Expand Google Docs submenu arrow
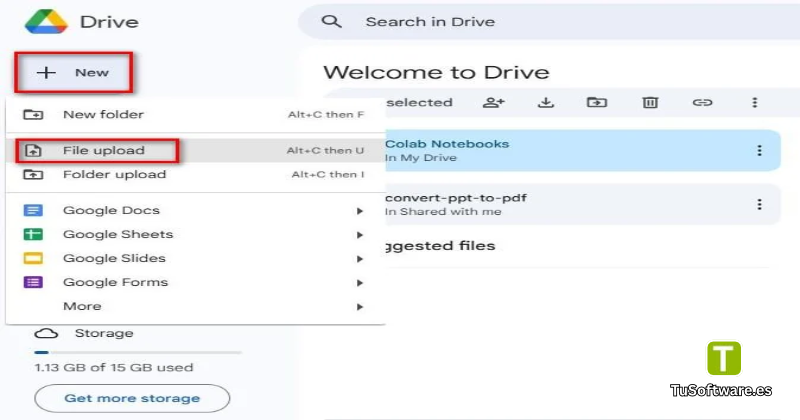 (x=360, y=211)
